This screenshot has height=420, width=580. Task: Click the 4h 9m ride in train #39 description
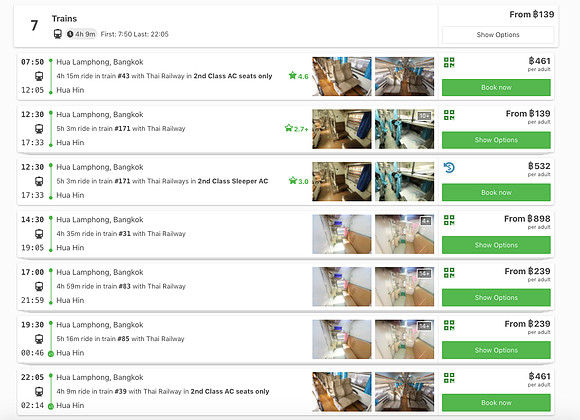coord(163,391)
